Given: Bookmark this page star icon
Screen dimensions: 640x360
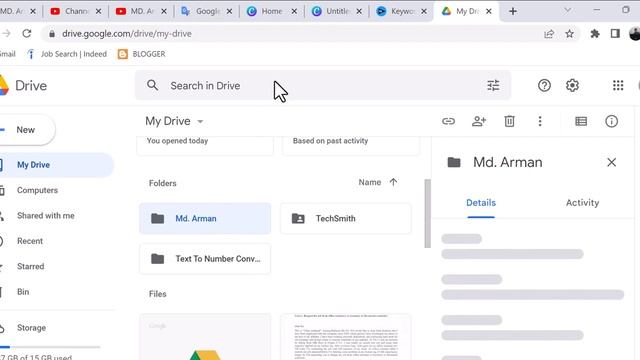Looking at the screenshot, I should coord(569,33).
